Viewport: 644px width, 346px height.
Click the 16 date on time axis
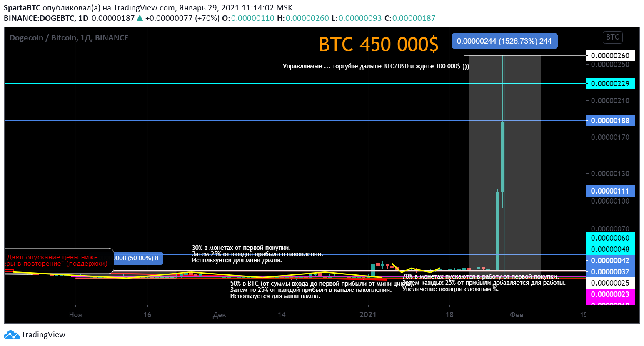pyautogui.click(x=147, y=315)
